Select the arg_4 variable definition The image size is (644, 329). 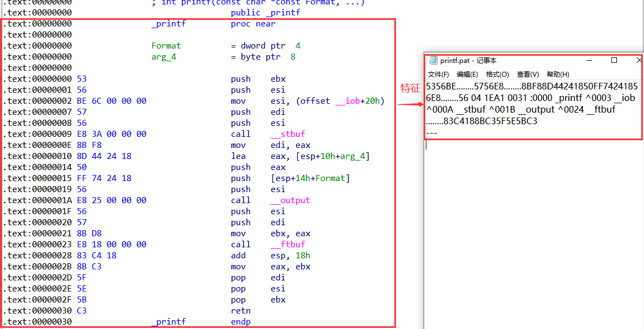pyautogui.click(x=163, y=57)
